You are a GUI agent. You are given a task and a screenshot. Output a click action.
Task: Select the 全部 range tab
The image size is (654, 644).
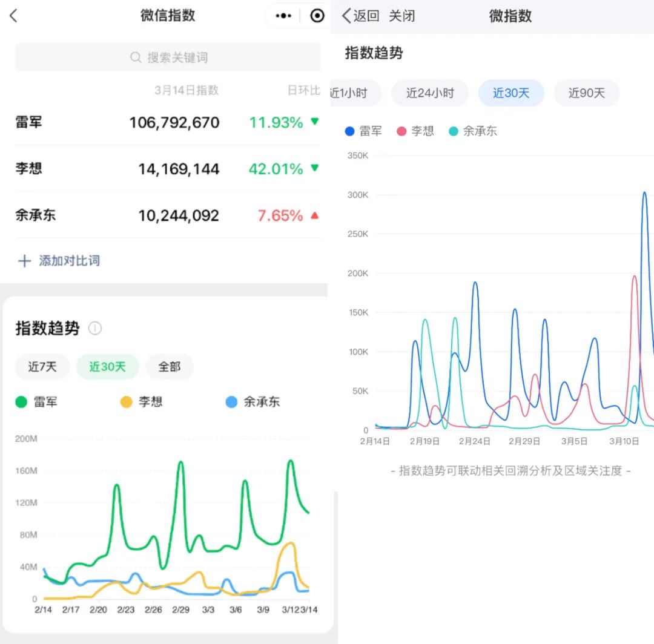[x=170, y=367]
